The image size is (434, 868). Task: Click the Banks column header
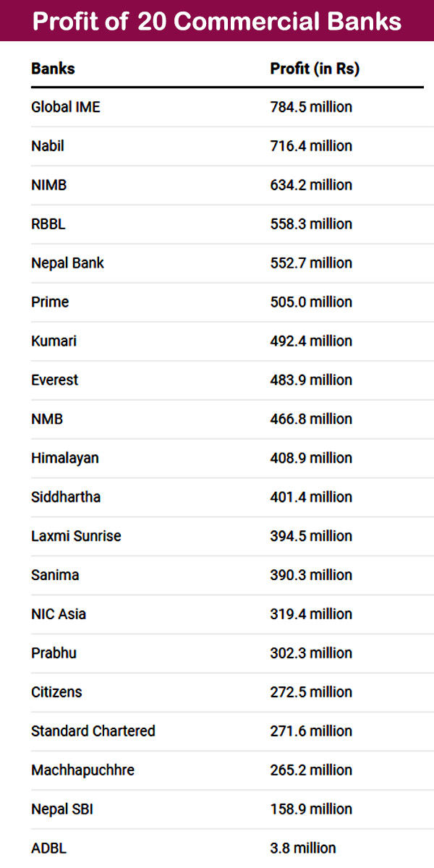click(53, 69)
